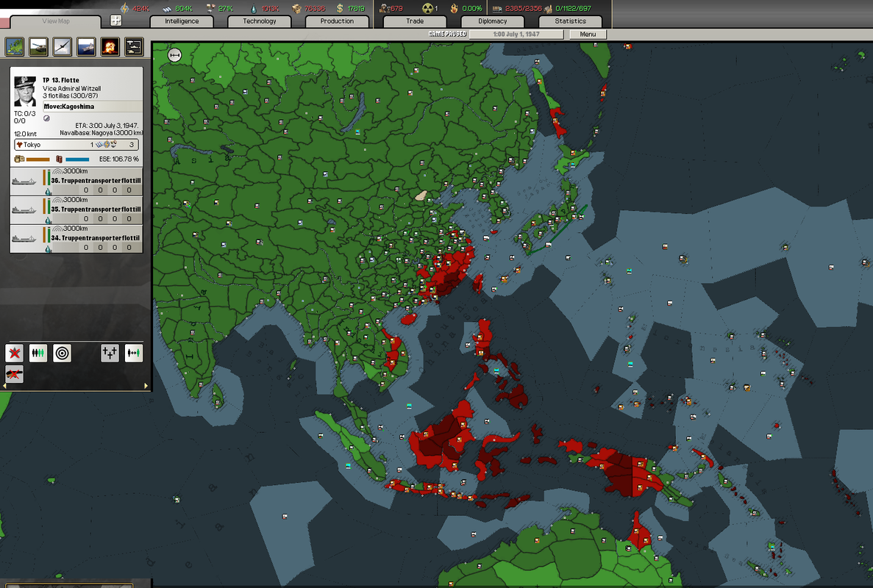
Task: Open the Diplomacy tab
Action: [x=493, y=21]
